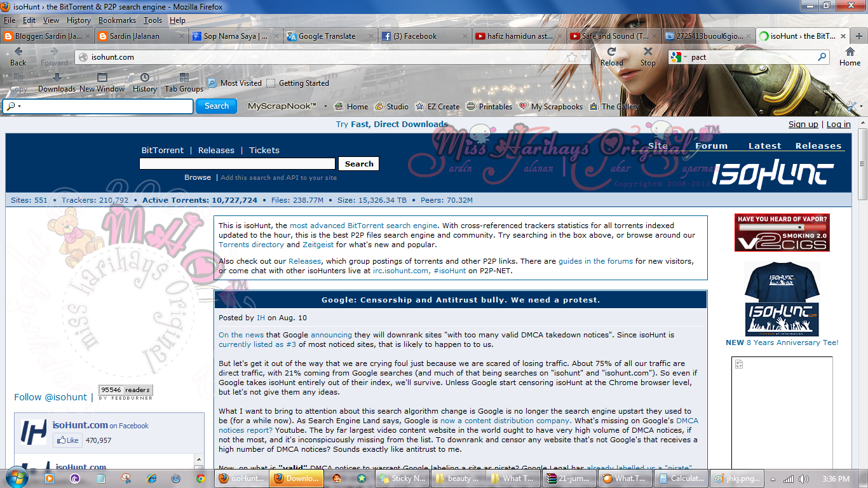Open Windows Media Player taskbar icon
The width and height of the screenshot is (868, 488).
(50, 478)
